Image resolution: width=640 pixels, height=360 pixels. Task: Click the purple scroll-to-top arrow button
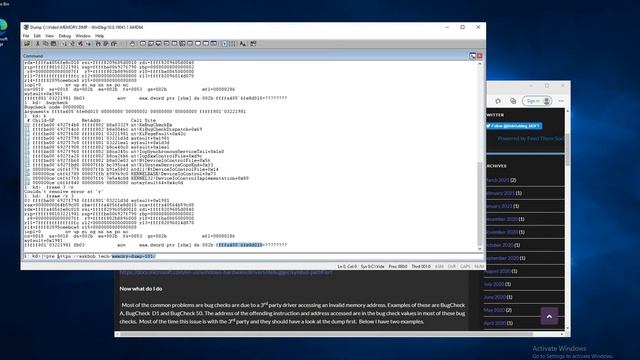coord(549,316)
